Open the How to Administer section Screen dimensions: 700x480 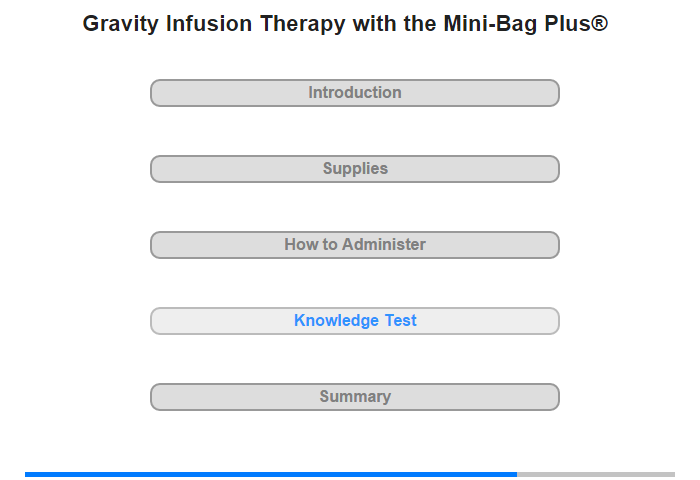355,245
